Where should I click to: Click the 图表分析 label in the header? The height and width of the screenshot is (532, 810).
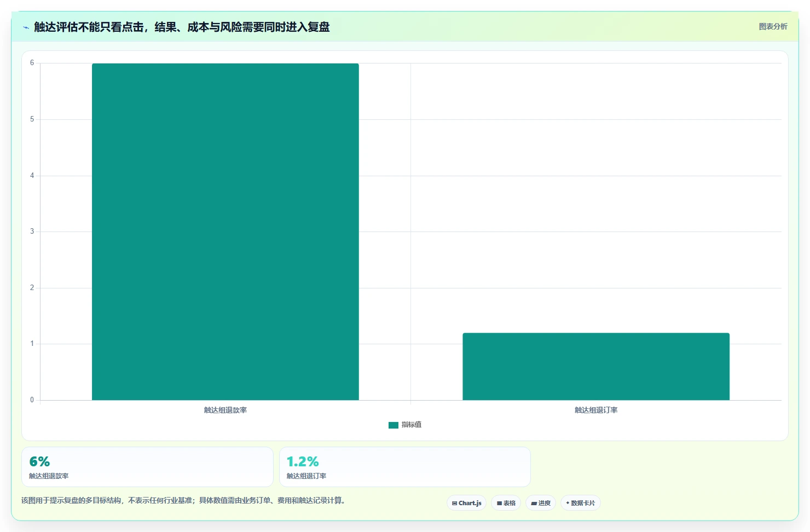tap(773, 26)
